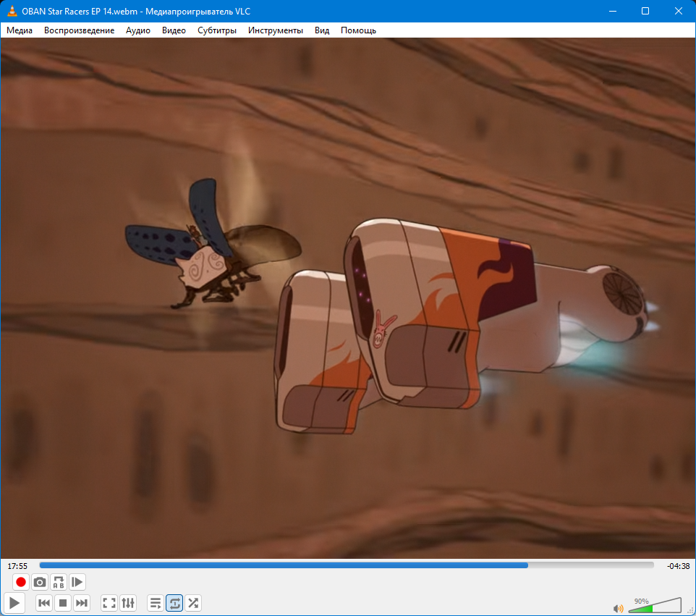The width and height of the screenshot is (696, 616).
Task: Show the playlist
Action: 156,603
